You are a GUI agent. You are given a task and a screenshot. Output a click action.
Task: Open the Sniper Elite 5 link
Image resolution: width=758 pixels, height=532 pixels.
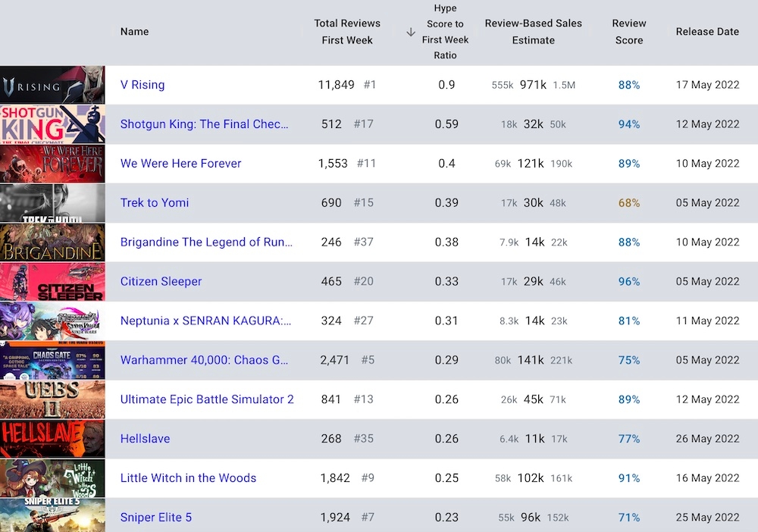(156, 518)
